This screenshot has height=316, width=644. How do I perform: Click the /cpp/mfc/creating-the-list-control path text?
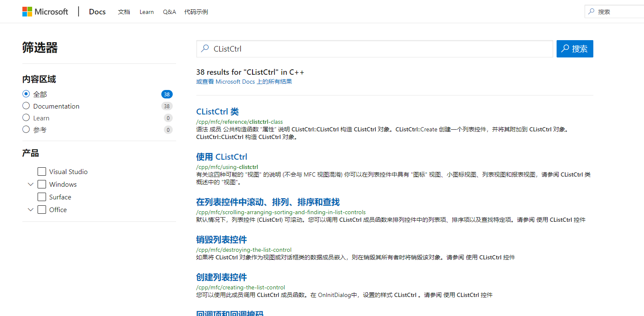pos(241,287)
